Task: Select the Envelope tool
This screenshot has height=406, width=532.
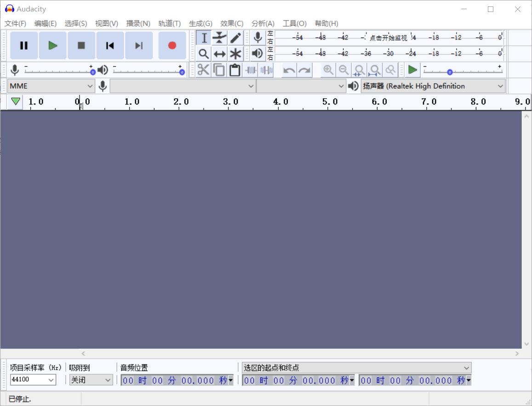Action: [220, 38]
